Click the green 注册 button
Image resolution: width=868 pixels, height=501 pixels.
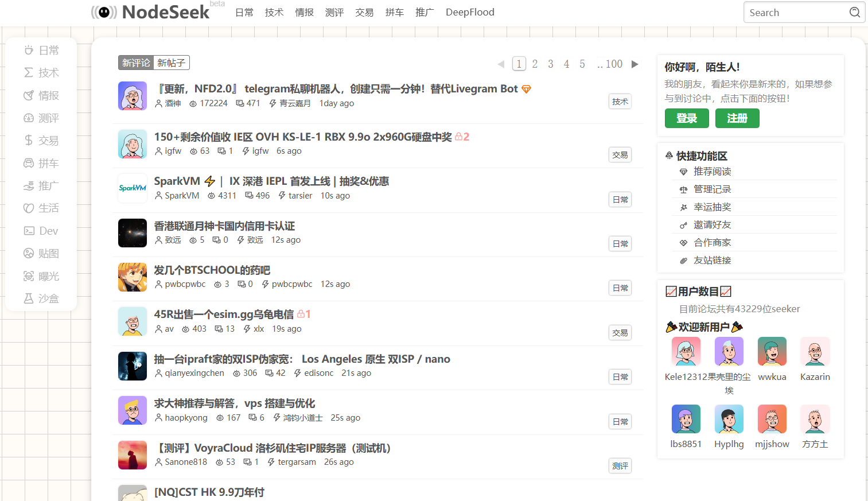pos(737,118)
